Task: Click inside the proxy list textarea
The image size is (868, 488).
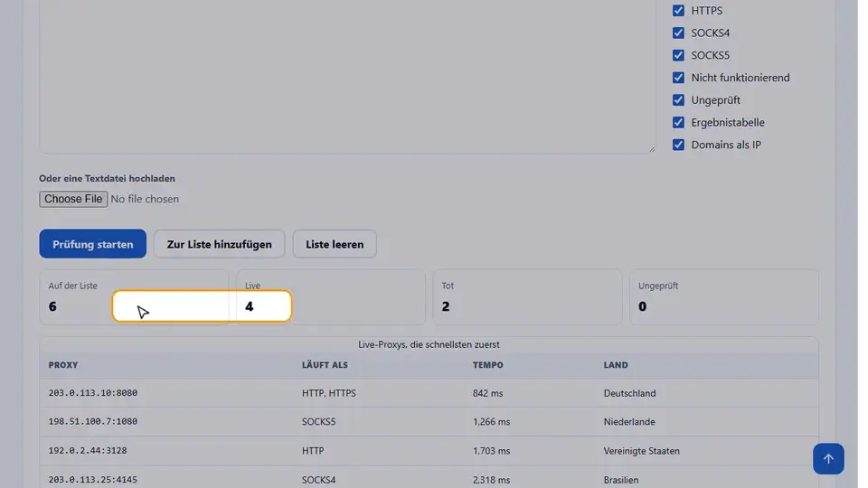Action: [347, 76]
